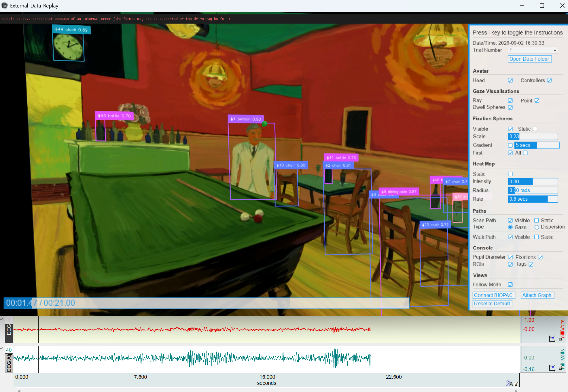Enable Fixation Spheres Static checkbox
This screenshot has width=568, height=392.
[x=535, y=129]
